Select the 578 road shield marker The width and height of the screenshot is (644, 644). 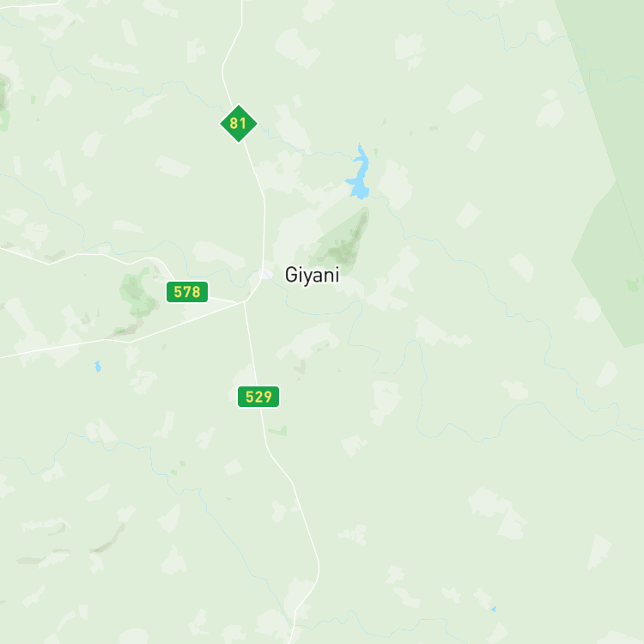coord(187,292)
